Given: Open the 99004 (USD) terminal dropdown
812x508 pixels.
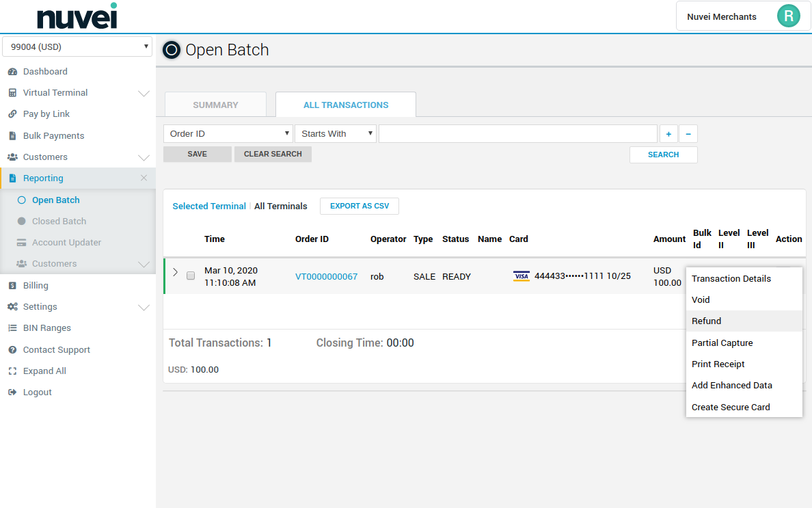Looking at the screenshot, I should coord(77,46).
